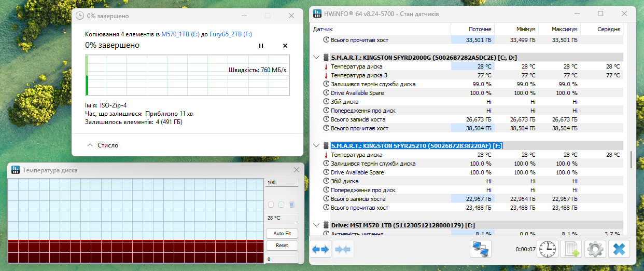Collapse the KINGSTON SFYRD2000G sensor group

pos(317,58)
